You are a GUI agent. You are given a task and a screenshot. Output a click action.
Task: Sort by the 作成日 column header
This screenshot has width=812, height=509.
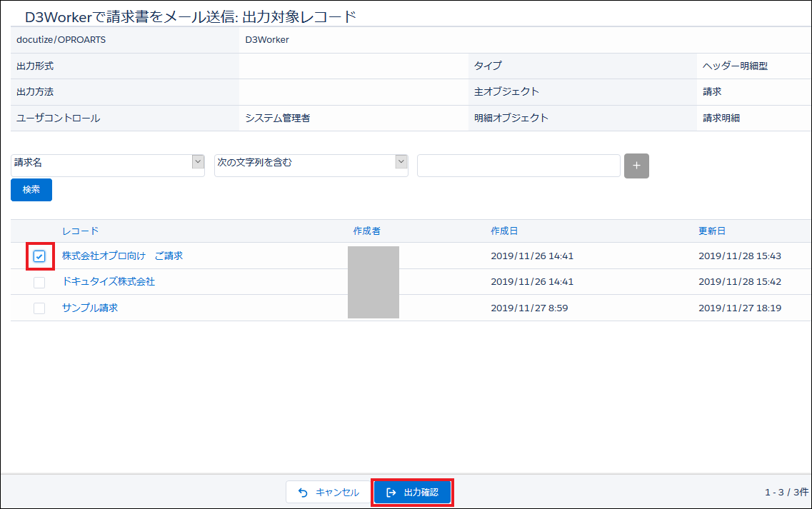504,231
